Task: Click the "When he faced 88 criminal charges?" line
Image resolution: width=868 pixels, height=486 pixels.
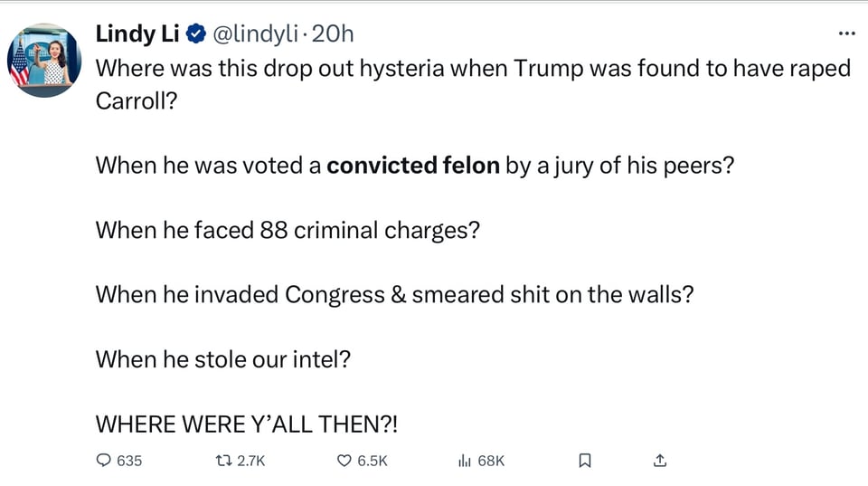Action: (288, 230)
